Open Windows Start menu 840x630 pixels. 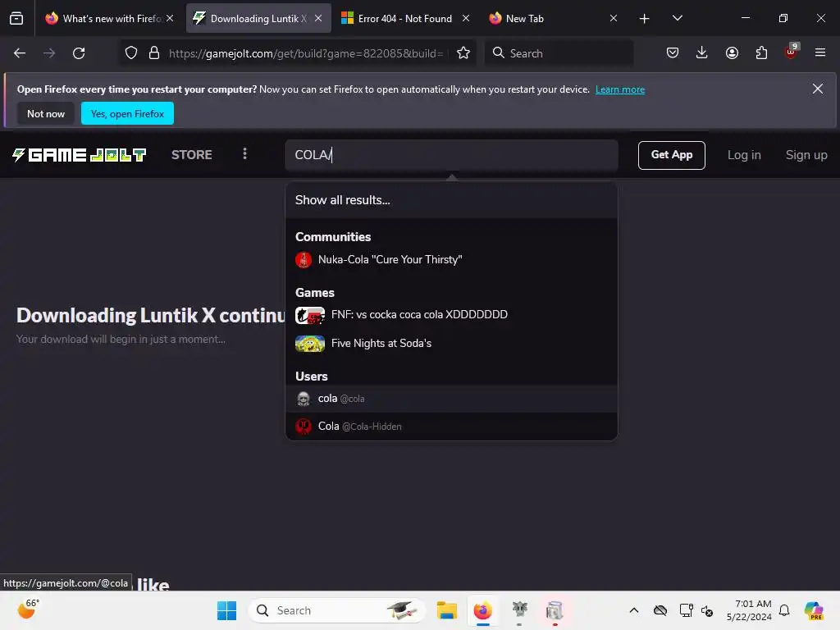(x=226, y=610)
